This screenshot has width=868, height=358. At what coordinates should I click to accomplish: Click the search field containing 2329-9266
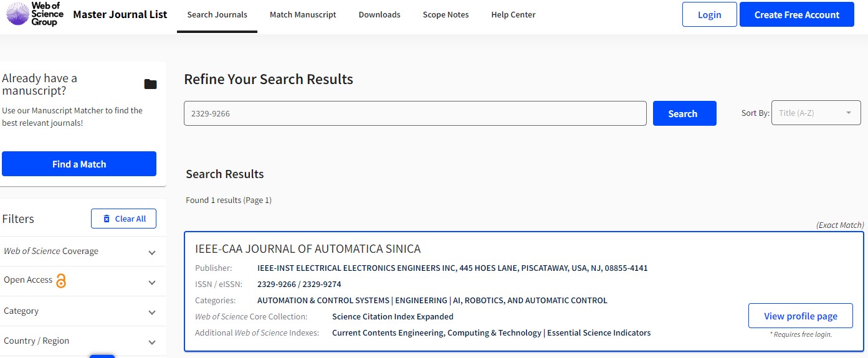click(x=414, y=113)
